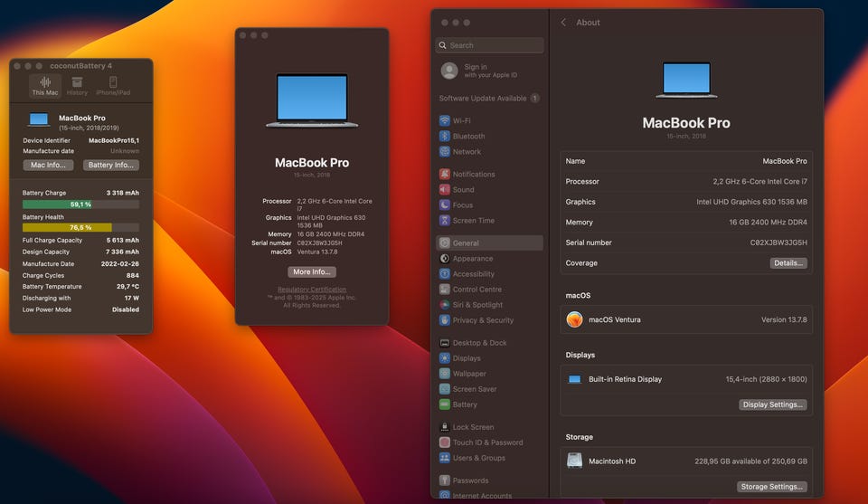Open Wi-Fi settings in sidebar
Screen dimensions: 868x504
[489, 120]
